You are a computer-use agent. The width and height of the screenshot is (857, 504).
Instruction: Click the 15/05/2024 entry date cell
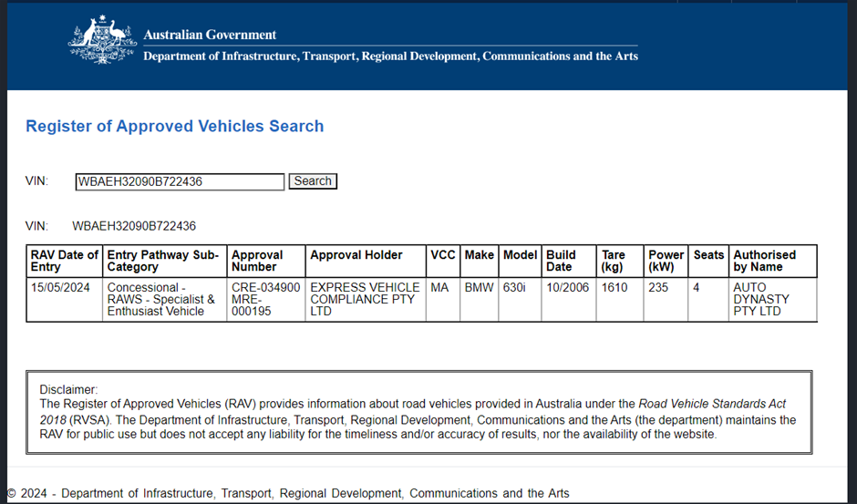pos(57,288)
